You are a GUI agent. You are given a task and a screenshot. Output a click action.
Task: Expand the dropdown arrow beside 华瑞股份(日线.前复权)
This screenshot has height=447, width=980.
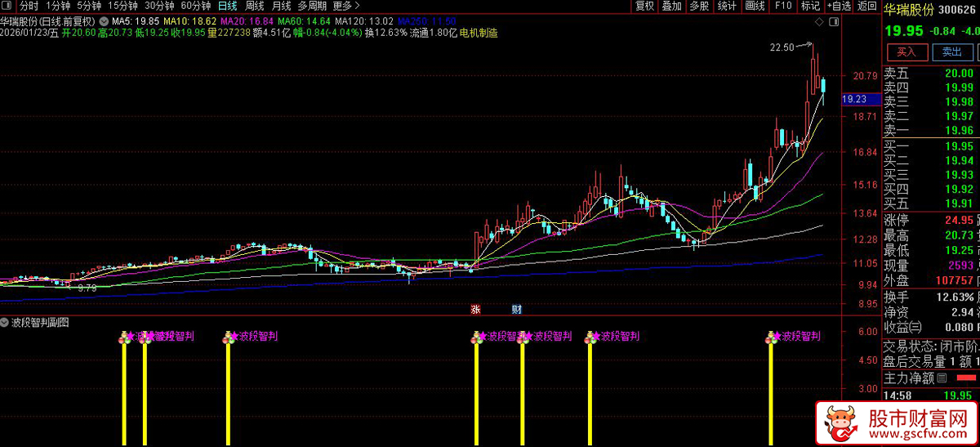click(x=103, y=21)
